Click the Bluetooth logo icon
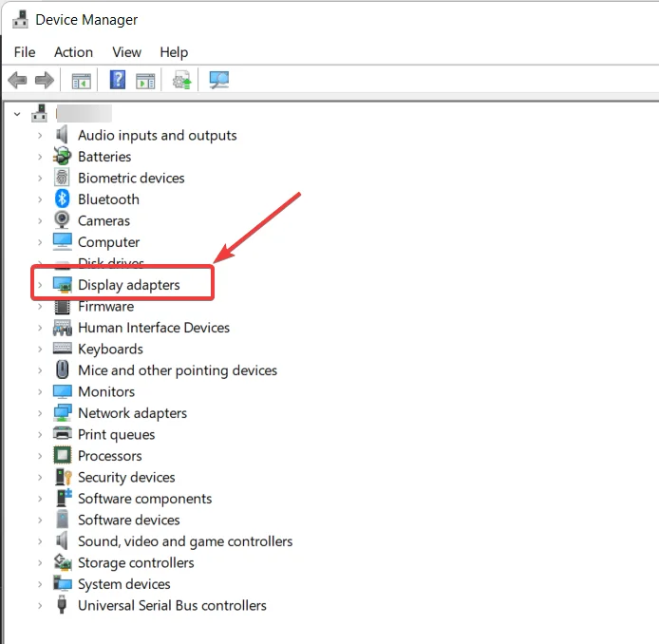The image size is (659, 644). [x=63, y=199]
